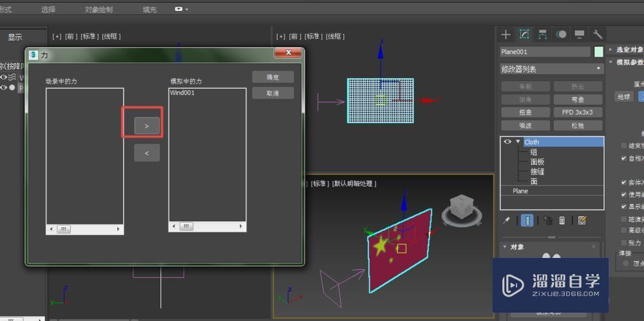This screenshot has height=321, width=644.
Task: Click the Plane001 object name field
Action: [545, 51]
